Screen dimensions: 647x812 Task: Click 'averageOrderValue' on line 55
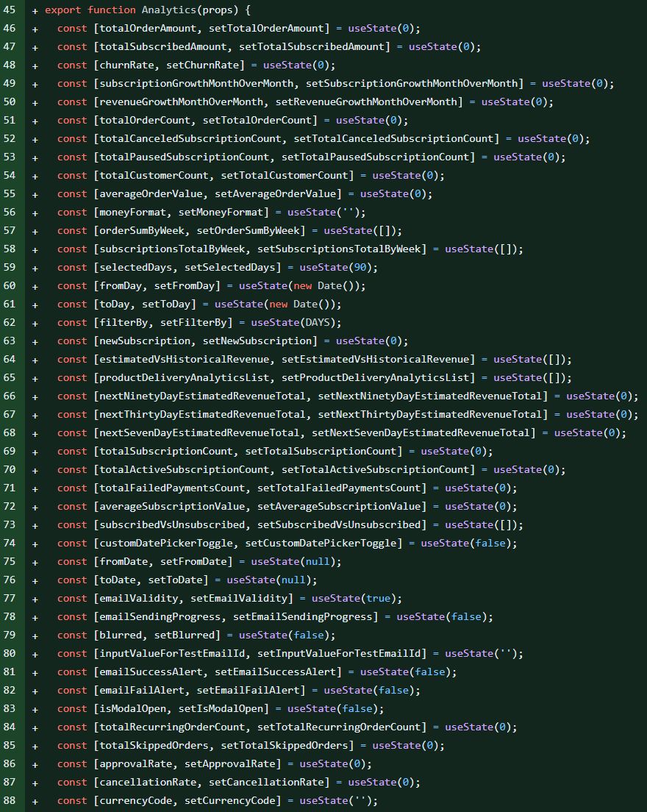coord(151,193)
